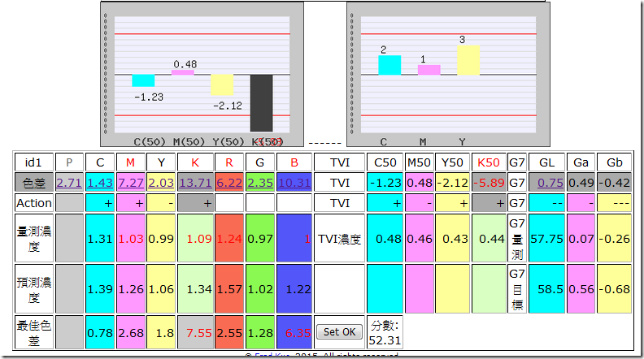This screenshot has width=644, height=359.
Task: Select the G7 目標 label cell
Action: click(517, 289)
